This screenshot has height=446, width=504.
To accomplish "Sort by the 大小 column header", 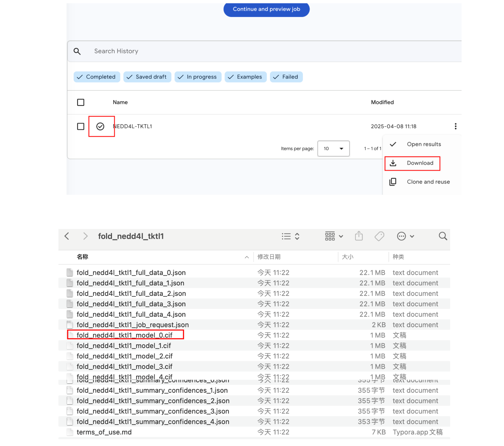I will tap(348, 257).
